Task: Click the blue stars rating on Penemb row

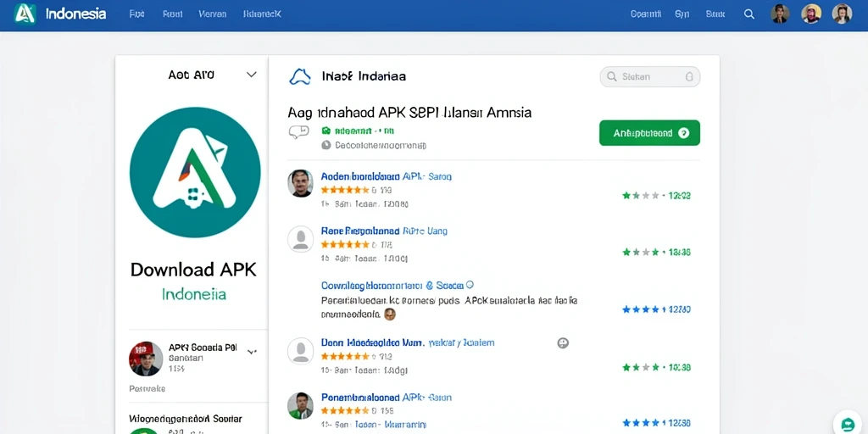Action: (x=641, y=423)
